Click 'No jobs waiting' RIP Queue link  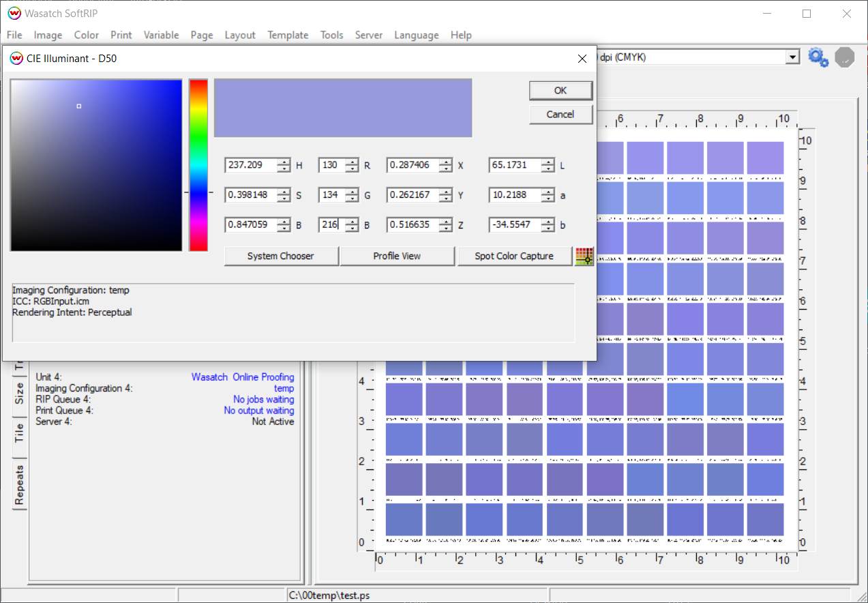click(264, 399)
